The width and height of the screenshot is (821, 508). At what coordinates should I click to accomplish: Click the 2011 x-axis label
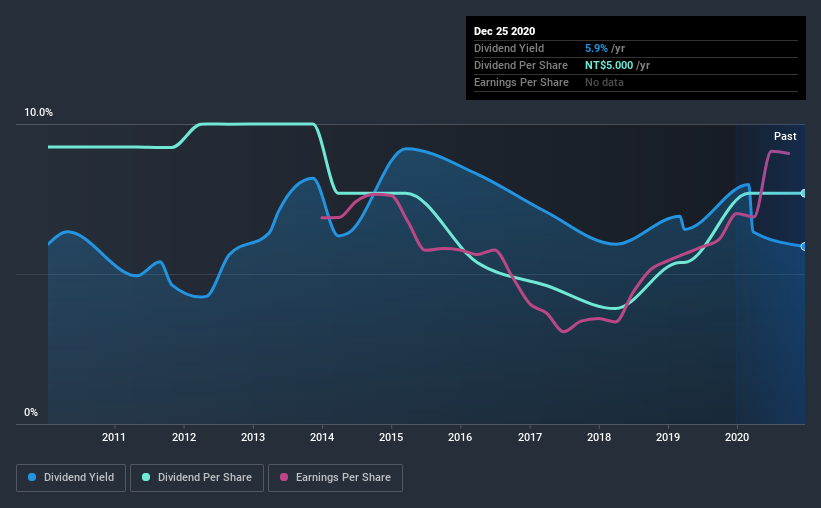(x=114, y=437)
